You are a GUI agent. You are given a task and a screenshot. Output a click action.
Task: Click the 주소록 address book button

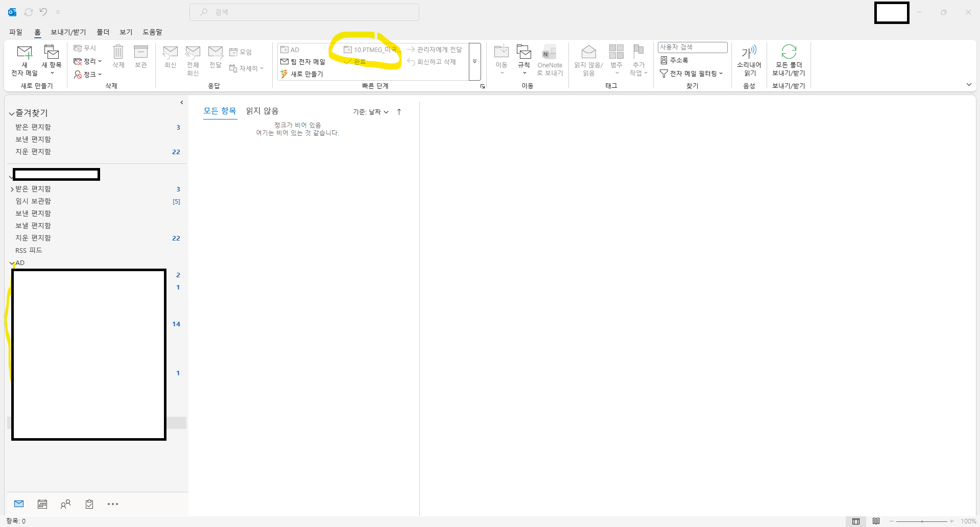[675, 60]
